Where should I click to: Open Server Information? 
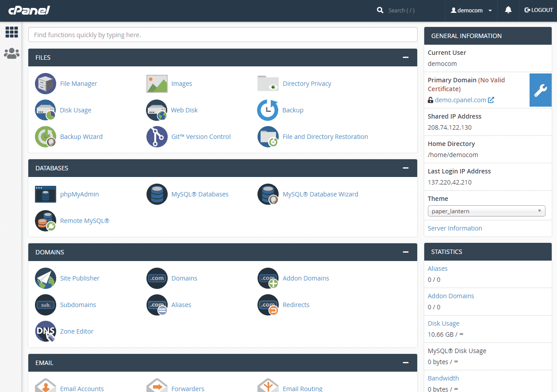click(454, 228)
